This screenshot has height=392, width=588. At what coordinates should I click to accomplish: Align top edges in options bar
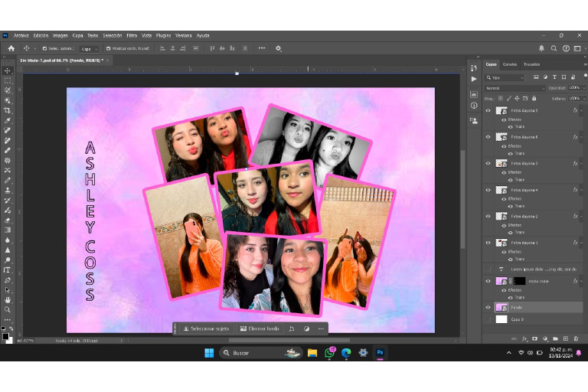212,48
